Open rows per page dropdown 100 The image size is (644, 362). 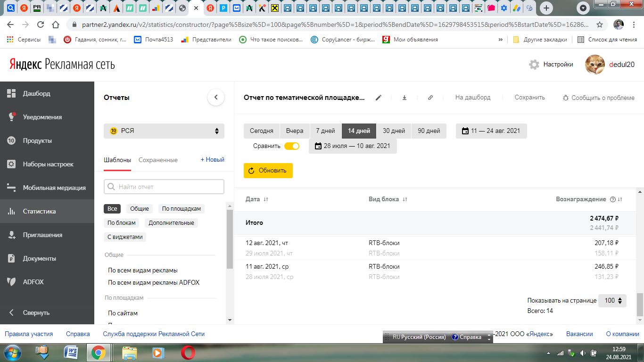[612, 300]
